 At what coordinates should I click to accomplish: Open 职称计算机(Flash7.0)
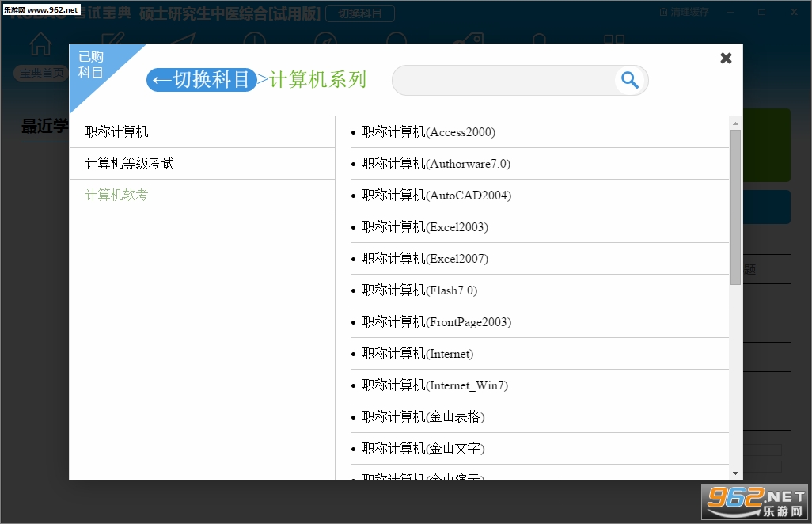click(540, 290)
